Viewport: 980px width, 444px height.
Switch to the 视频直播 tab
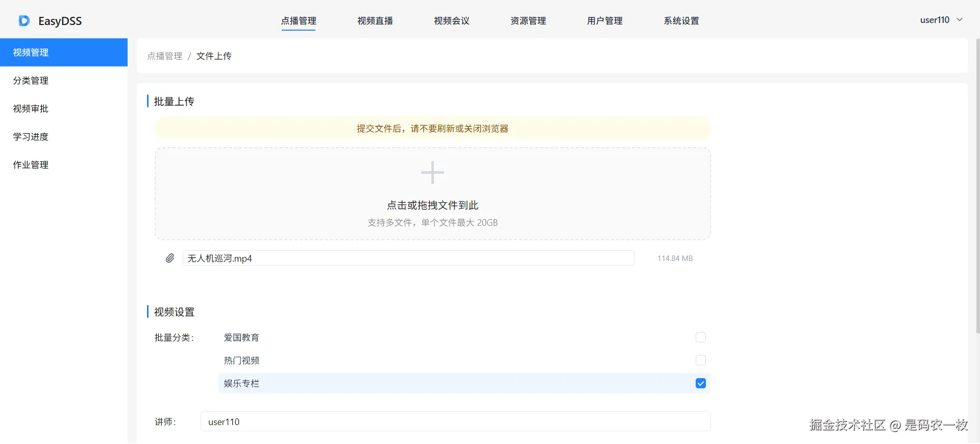375,21
